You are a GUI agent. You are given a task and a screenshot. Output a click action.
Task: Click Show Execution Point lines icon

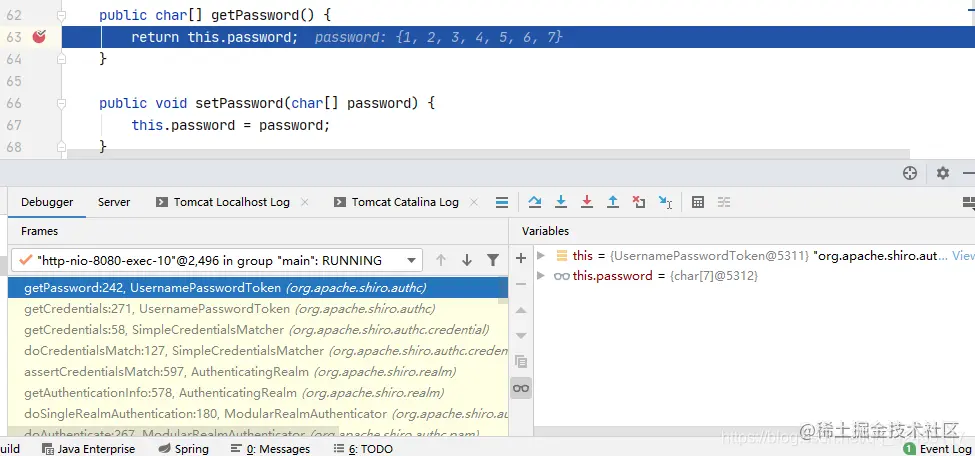coord(501,202)
